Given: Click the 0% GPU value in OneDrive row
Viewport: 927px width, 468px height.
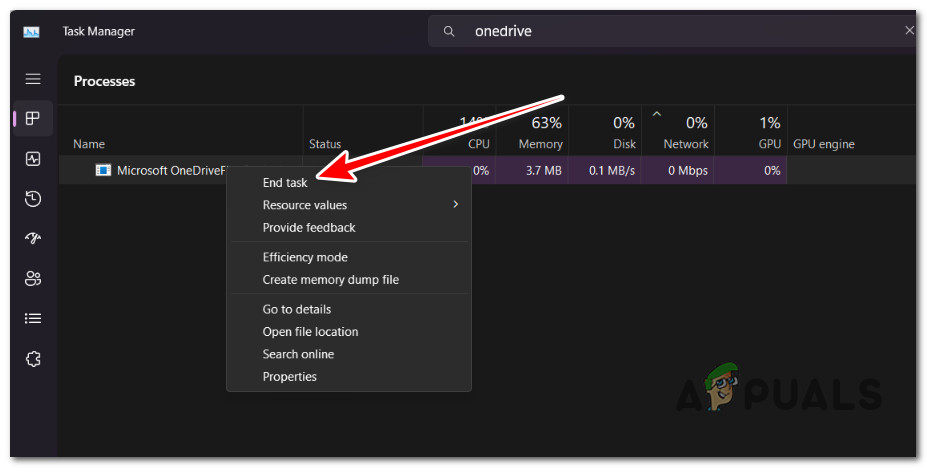Looking at the screenshot, I should pos(750,170).
